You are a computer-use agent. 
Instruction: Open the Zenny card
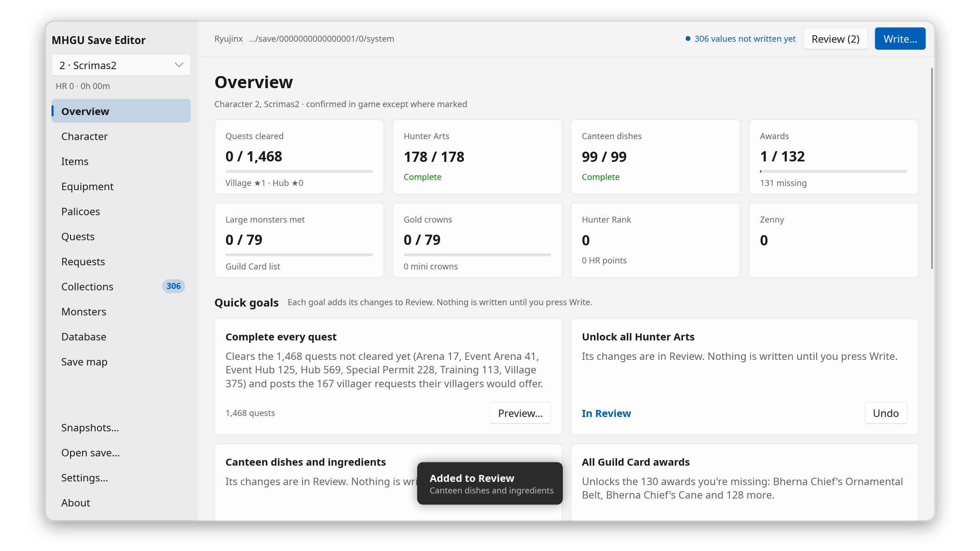(833, 240)
